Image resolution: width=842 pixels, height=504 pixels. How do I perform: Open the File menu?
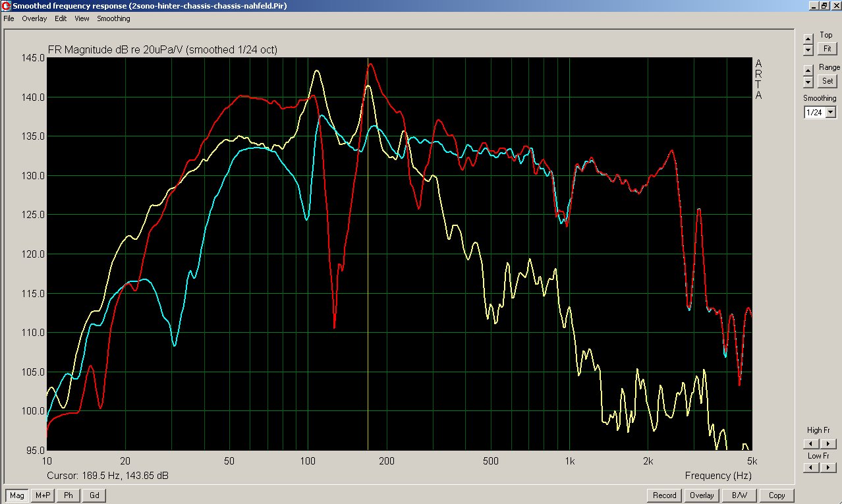(x=9, y=18)
